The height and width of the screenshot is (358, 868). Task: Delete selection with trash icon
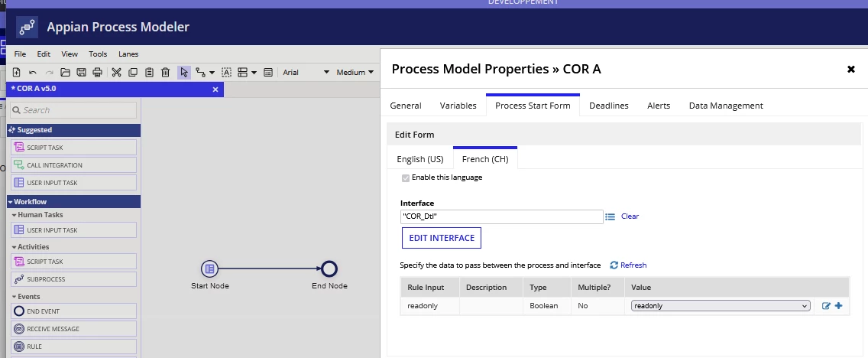coord(165,73)
